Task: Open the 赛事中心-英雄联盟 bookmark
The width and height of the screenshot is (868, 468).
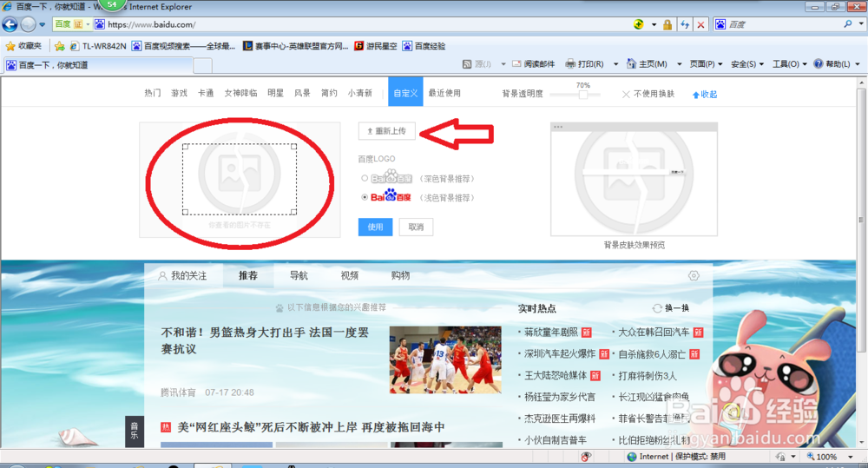Action: (296, 46)
